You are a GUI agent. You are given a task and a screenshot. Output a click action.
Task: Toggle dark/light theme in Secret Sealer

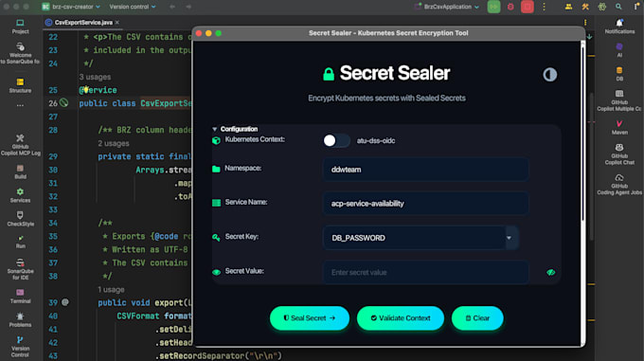point(549,74)
